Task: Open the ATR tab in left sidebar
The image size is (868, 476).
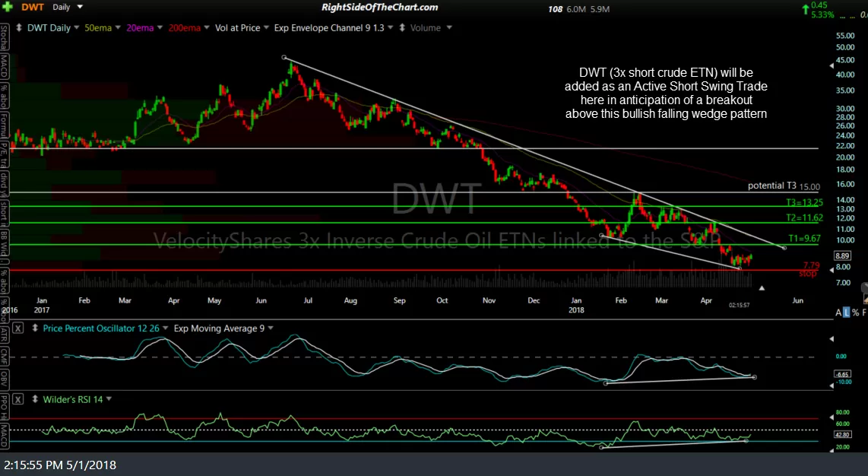Action: (x=4, y=335)
